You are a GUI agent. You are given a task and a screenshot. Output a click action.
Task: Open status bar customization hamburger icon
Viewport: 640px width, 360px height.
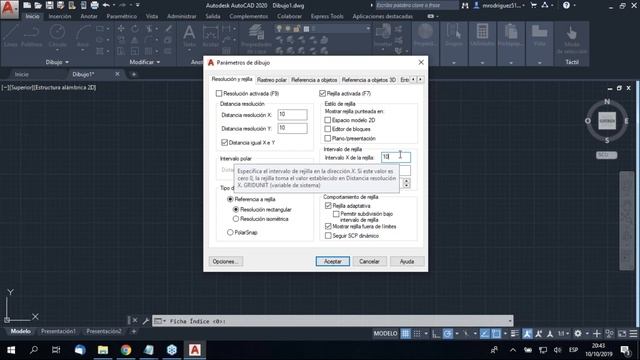pos(633,333)
